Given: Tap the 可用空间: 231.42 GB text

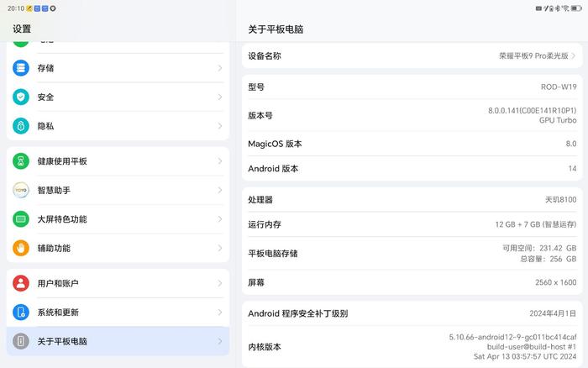Looking at the screenshot, I should 539,249.
